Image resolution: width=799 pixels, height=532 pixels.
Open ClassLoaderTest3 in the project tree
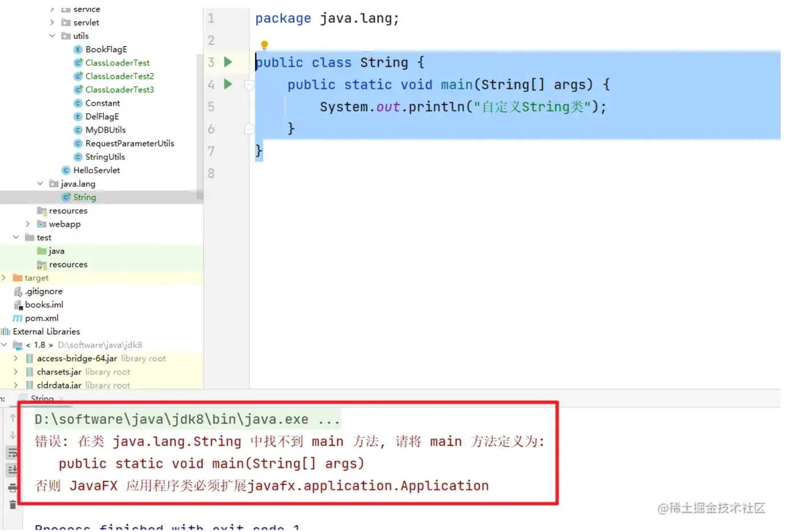click(x=119, y=90)
